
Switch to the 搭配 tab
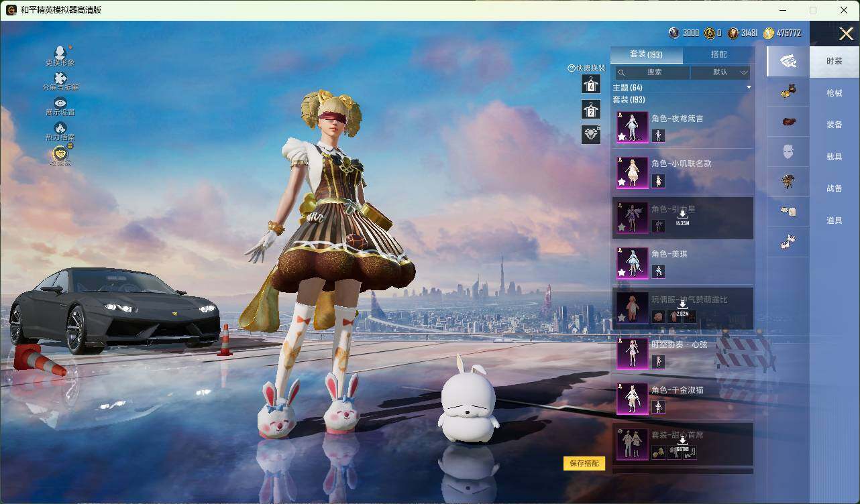click(x=719, y=54)
